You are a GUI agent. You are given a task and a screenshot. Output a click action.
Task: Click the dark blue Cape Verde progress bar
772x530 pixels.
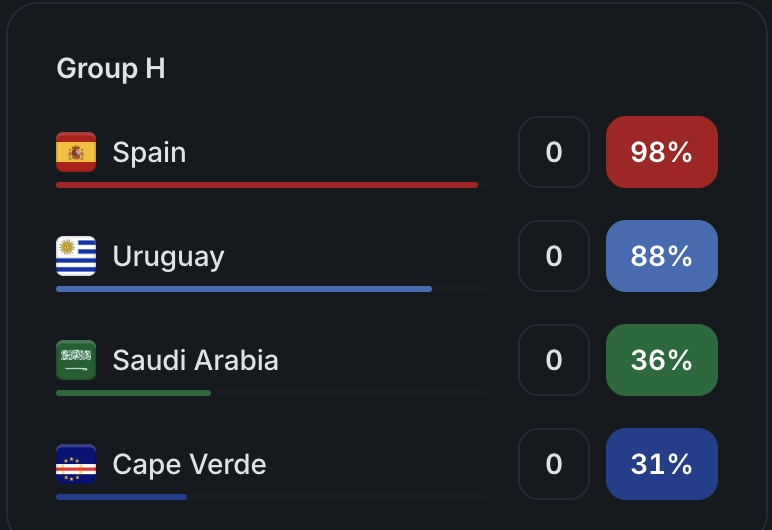[122, 497]
